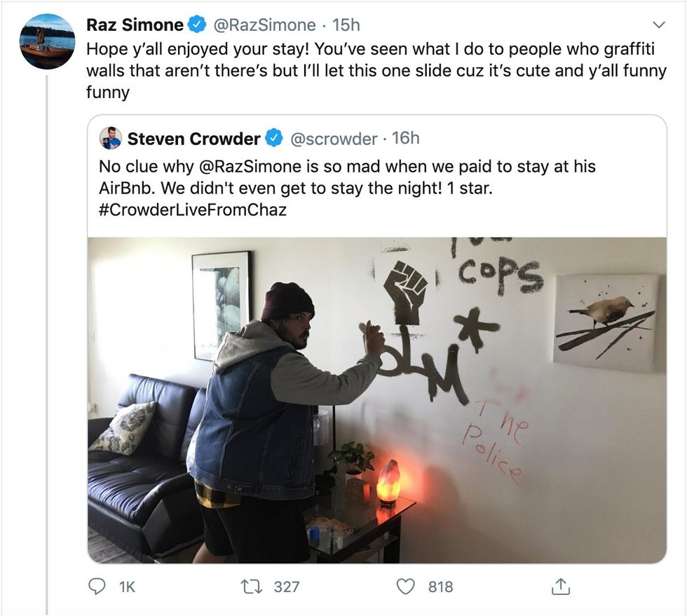Open the 16h quoted tweet timestamp
687x616 pixels.
click(x=406, y=139)
